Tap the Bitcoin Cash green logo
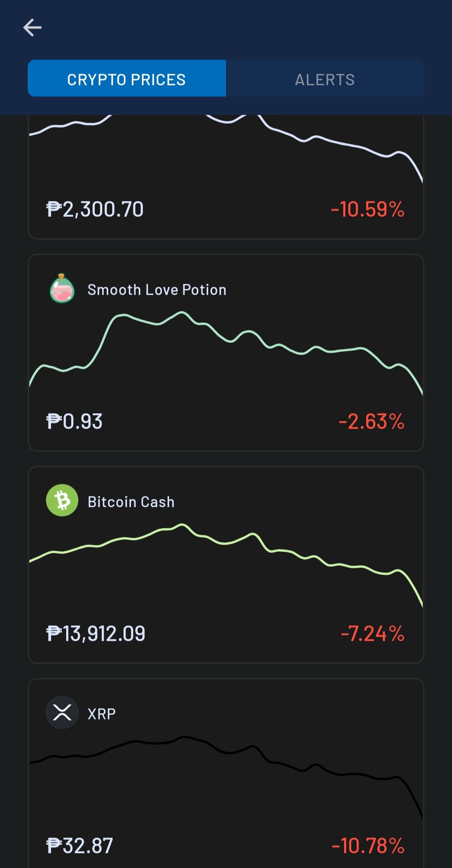Screen dimensions: 452x868 [x=62, y=500]
